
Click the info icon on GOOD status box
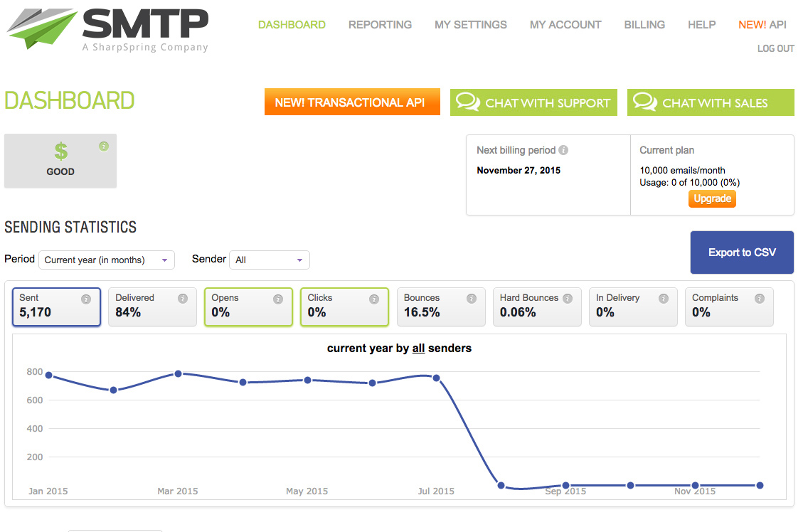click(104, 147)
